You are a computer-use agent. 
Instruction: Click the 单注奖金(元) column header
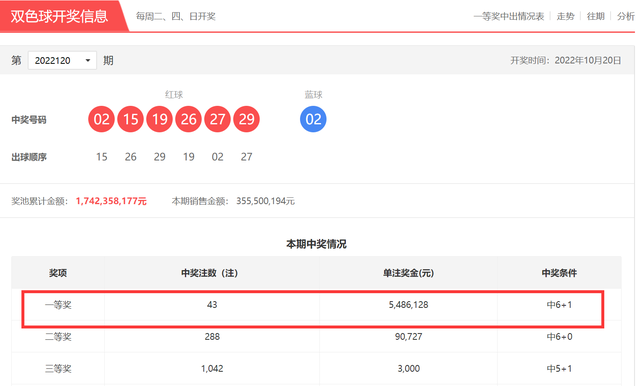coord(408,273)
